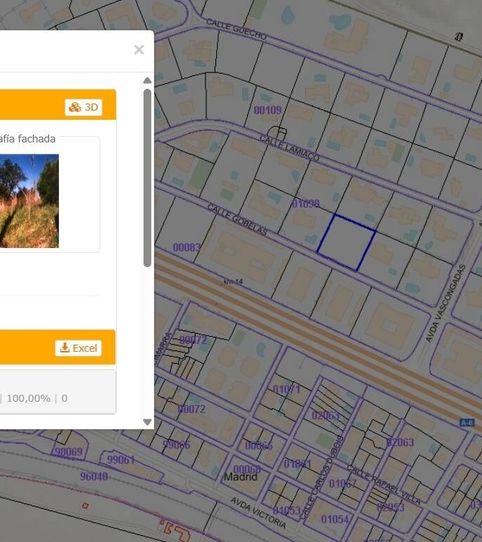Viewport: 482px width, 542px height.
Task: Select block number 02063 on map
Action: click(400, 442)
